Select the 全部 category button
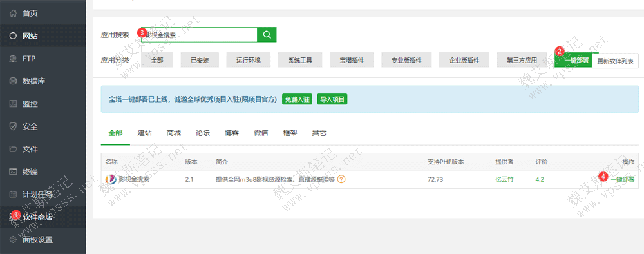This screenshot has height=254, width=644. pyautogui.click(x=157, y=60)
